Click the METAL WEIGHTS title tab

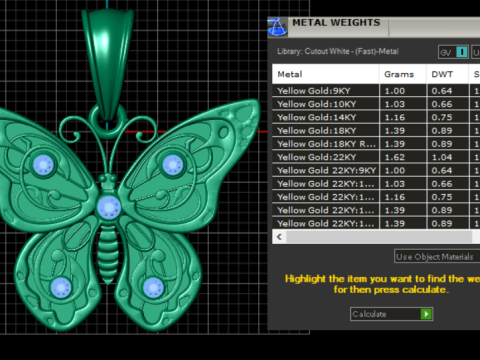coord(337,23)
